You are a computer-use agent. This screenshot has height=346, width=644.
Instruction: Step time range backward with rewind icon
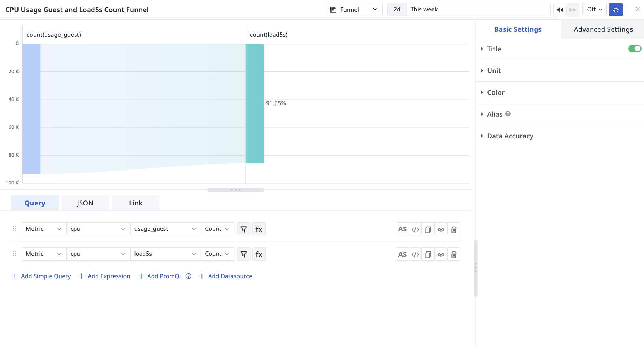560,10
